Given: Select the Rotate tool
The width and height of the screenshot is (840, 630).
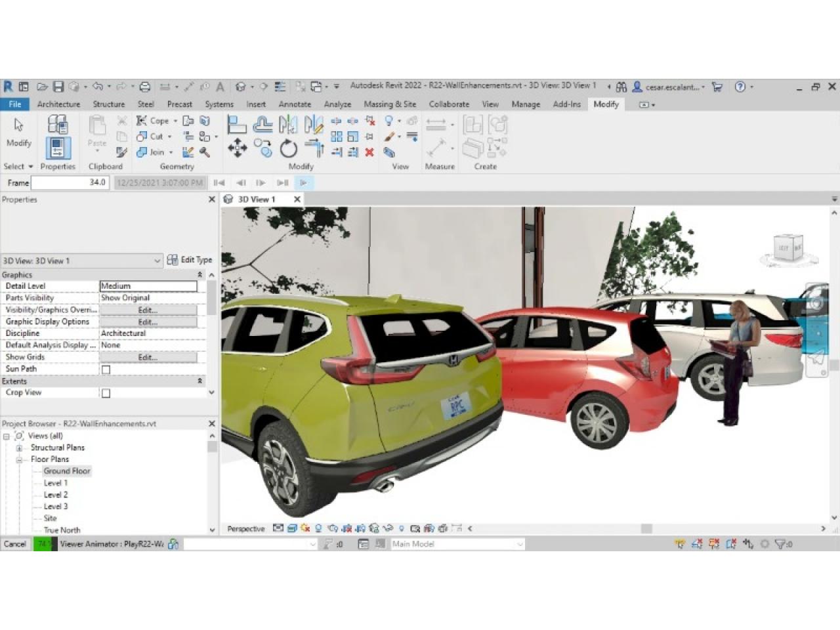Looking at the screenshot, I should tap(289, 149).
